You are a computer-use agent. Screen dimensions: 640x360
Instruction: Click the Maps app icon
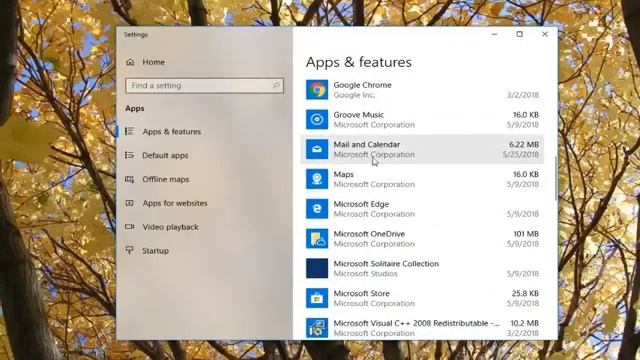[317, 179]
